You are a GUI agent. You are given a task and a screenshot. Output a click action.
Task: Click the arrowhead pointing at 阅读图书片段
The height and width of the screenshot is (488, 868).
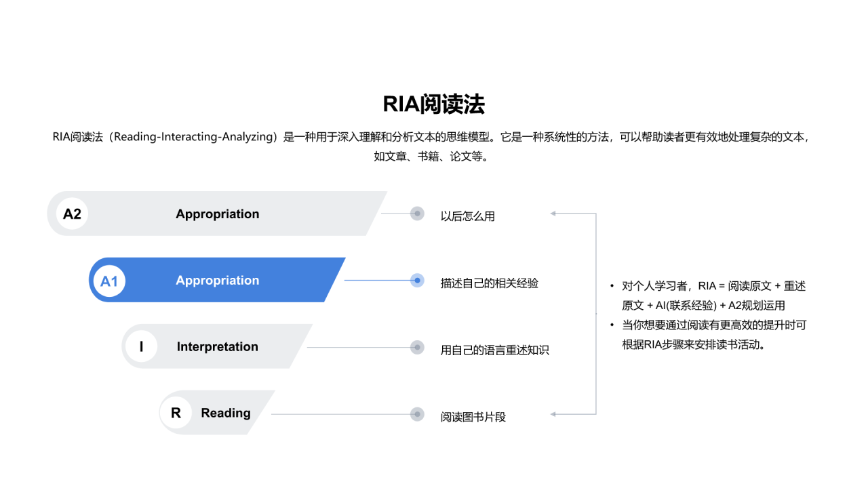[x=553, y=414]
